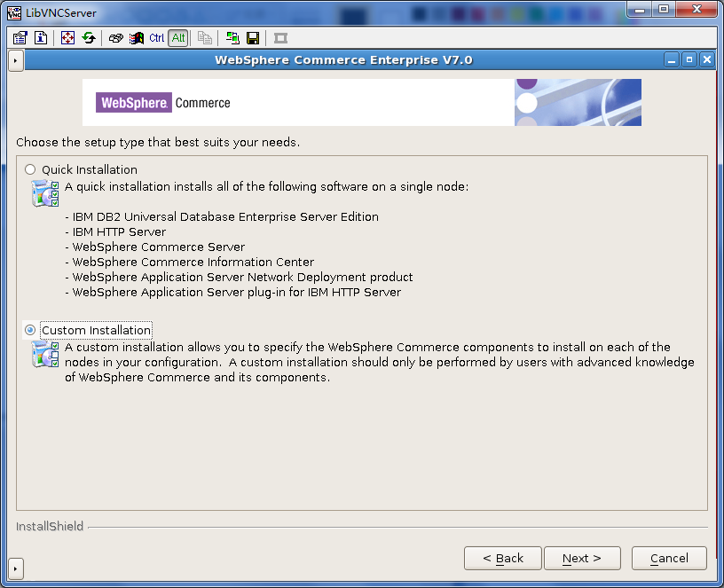The height and width of the screenshot is (588, 724).
Task: Expand the arrow at the bottom-left corner
Action: (15, 568)
